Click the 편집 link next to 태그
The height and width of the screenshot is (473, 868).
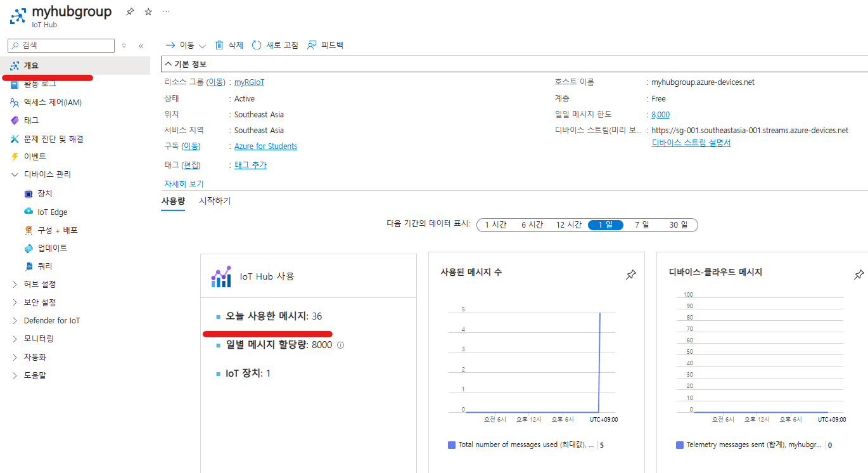click(191, 165)
